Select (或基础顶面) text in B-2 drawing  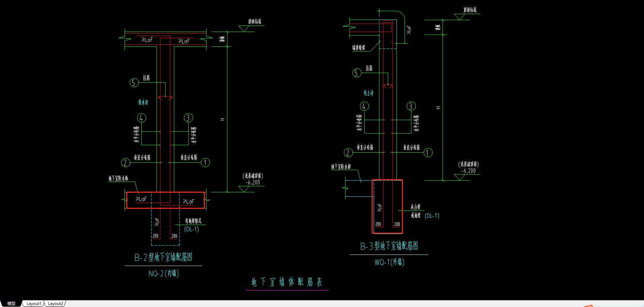[x=253, y=176]
